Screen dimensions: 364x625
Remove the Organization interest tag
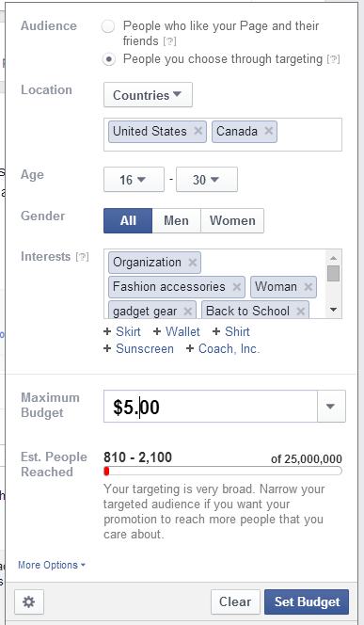tap(193, 263)
